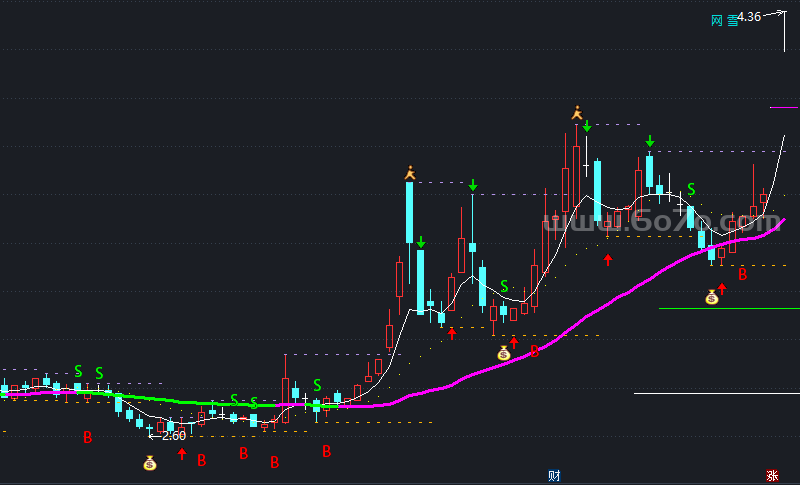This screenshot has height=485, width=800.
Task: Click the white horizontal line at lower right
Action: tap(717, 393)
